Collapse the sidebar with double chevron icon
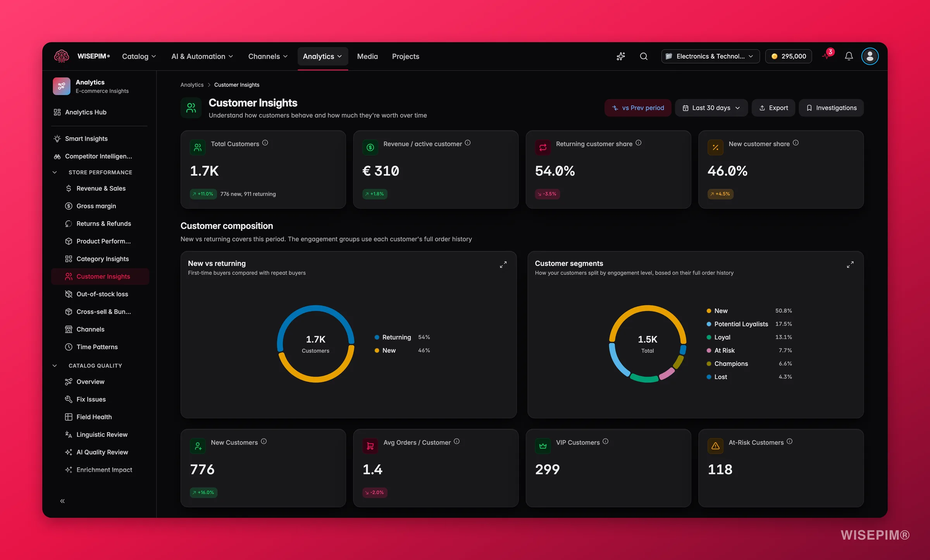Viewport: 930px width, 560px height. click(x=62, y=501)
